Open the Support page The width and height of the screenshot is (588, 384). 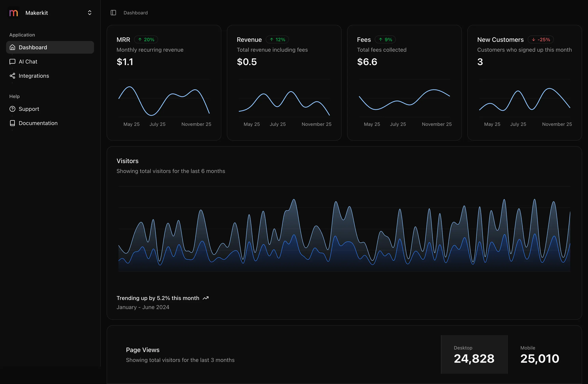pos(29,109)
